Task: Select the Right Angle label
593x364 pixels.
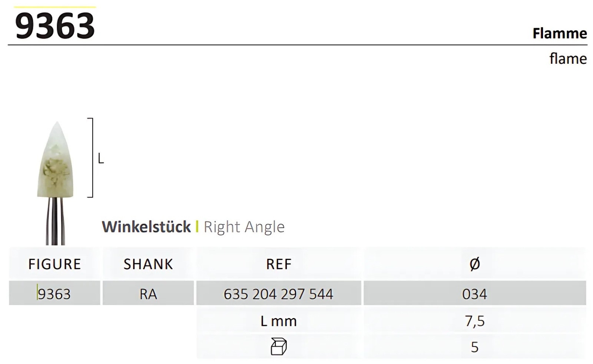Action: [244, 227]
